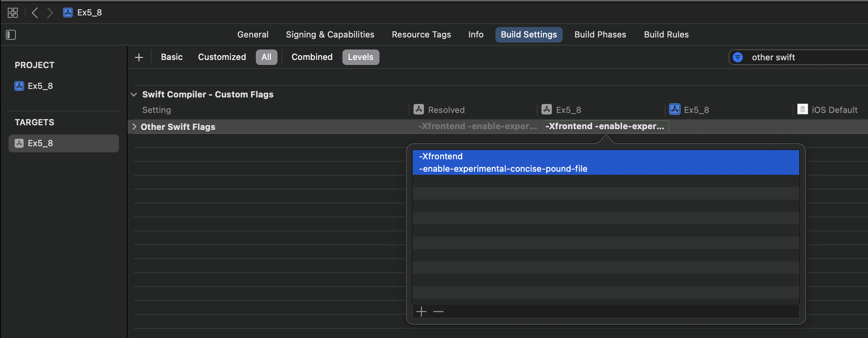Open the Build Rules tab
868x338 pixels.
coord(666,34)
